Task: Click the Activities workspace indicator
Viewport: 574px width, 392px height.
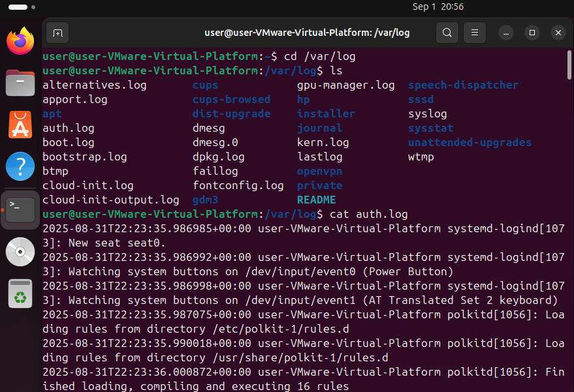Action: pos(18,7)
